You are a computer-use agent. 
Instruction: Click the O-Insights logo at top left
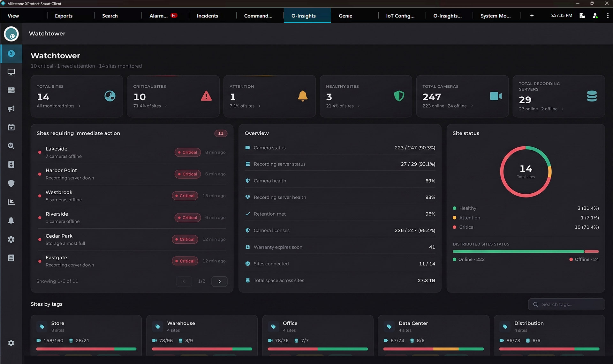tap(11, 34)
